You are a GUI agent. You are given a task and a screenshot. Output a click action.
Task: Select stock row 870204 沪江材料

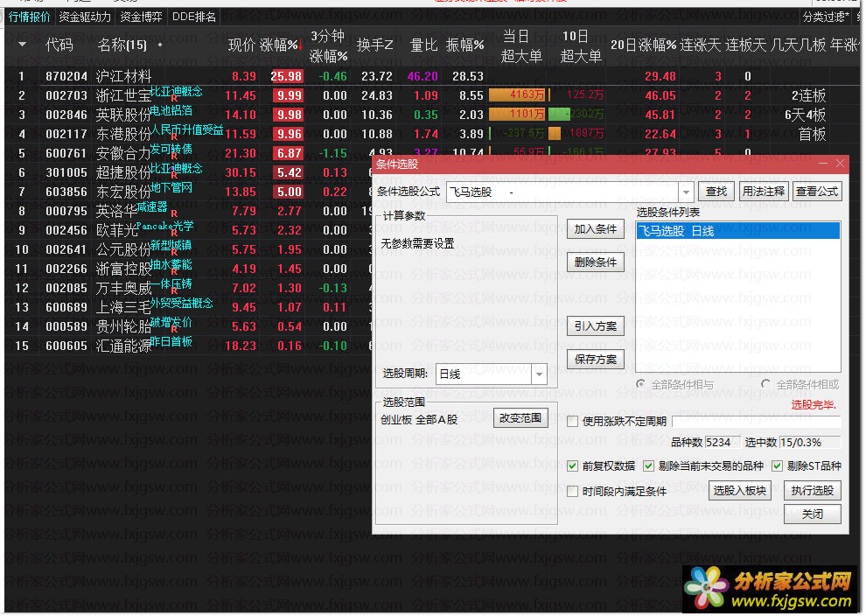tap(430, 76)
